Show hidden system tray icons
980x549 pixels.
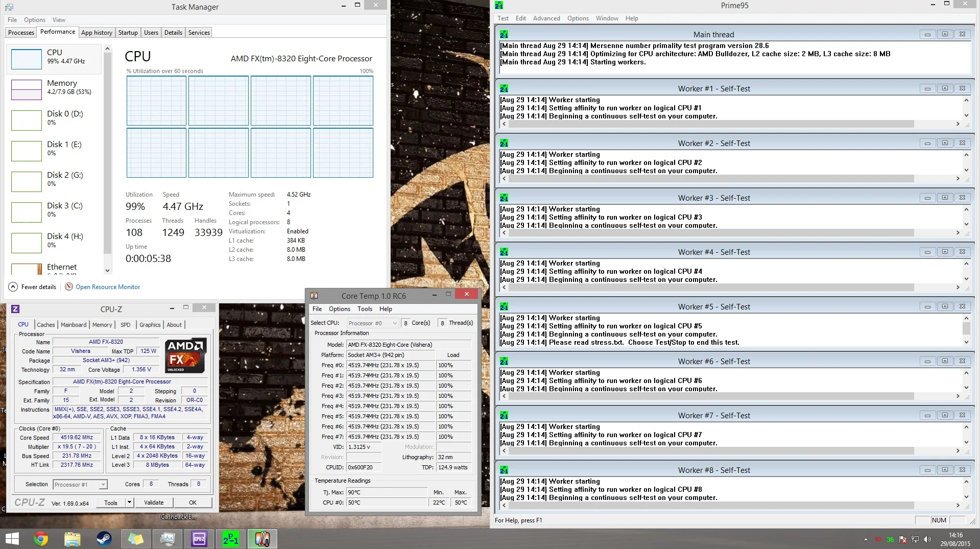(x=866, y=539)
